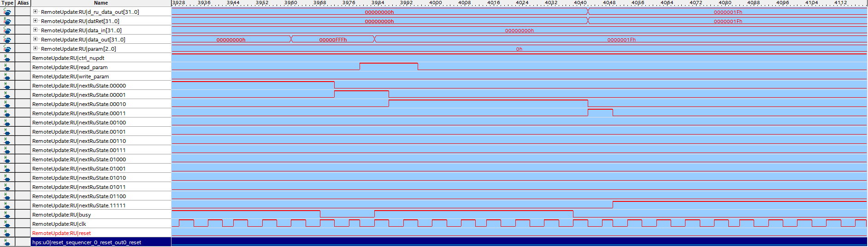Click the Name column header

101,3
